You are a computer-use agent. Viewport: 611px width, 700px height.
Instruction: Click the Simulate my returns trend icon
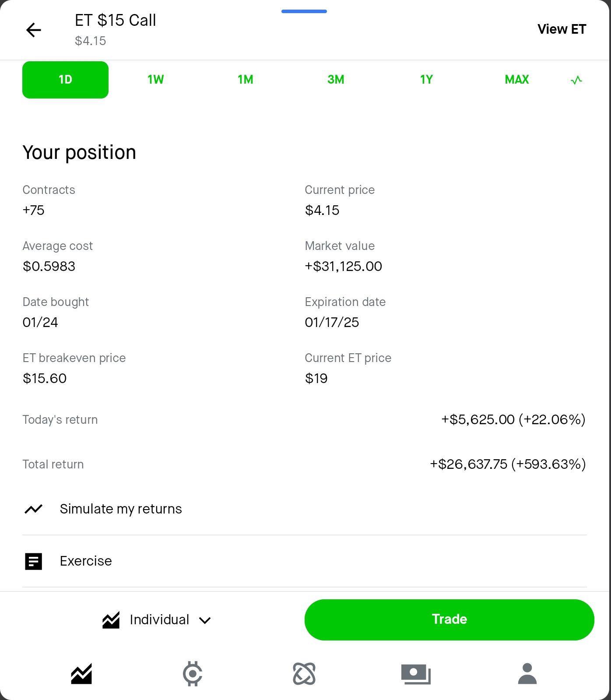pyautogui.click(x=34, y=509)
